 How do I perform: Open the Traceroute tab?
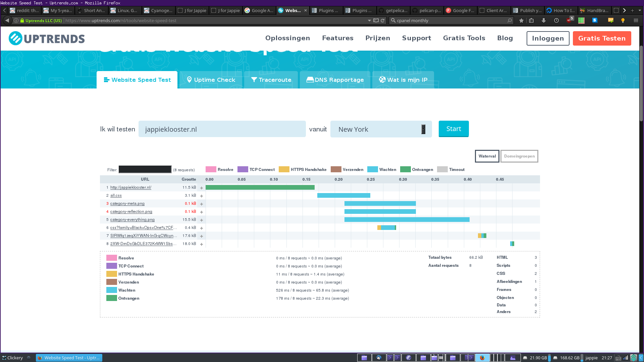pos(271,80)
